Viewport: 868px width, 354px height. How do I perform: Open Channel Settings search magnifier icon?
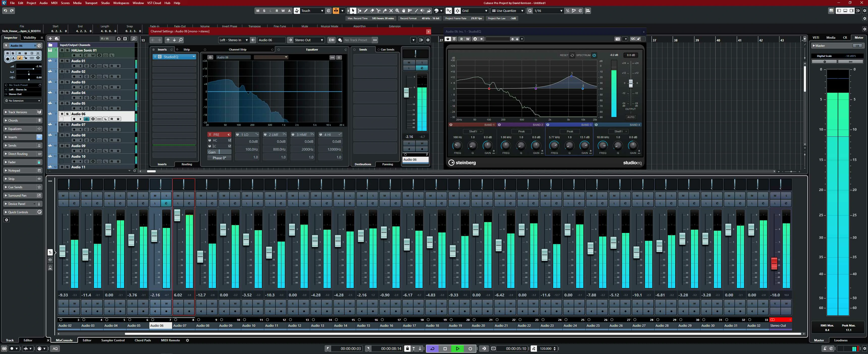(181, 40)
